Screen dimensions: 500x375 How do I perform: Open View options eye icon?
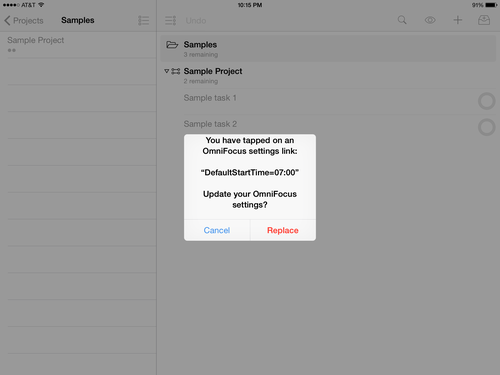[x=430, y=20]
